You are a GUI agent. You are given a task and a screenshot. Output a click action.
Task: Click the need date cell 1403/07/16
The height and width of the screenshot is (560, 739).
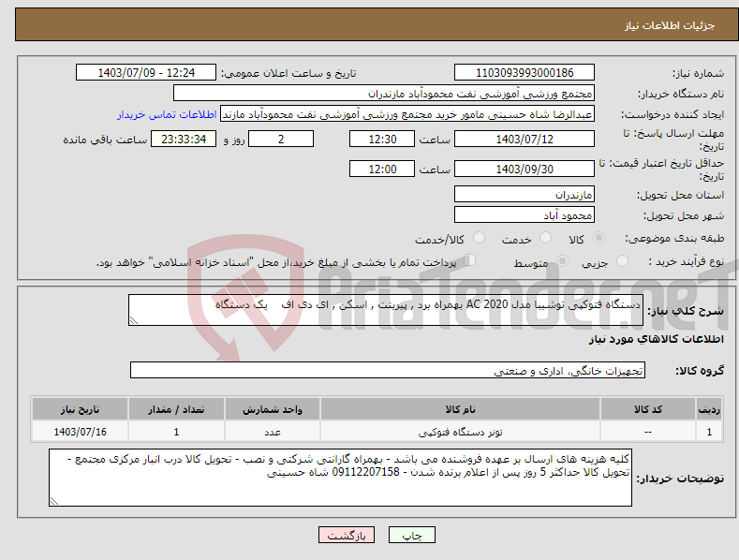[81, 432]
